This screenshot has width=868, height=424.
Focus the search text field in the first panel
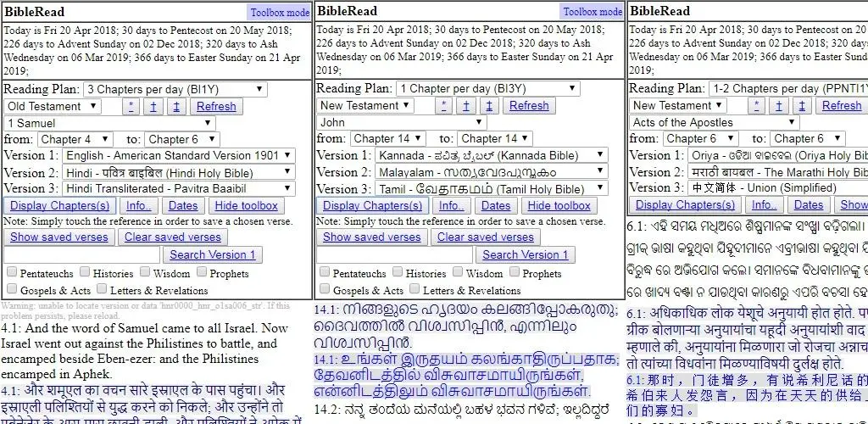point(82,254)
